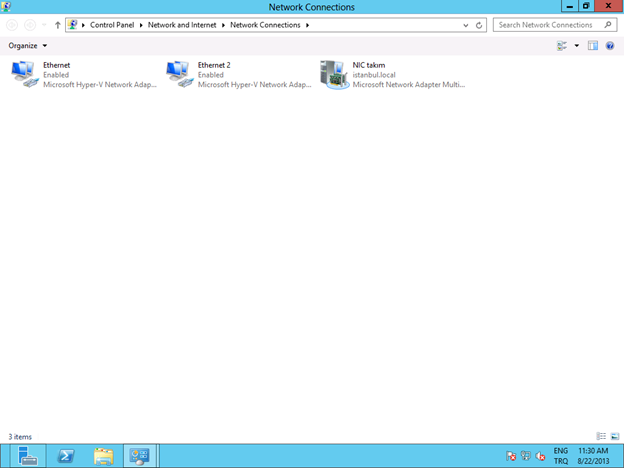Select the Ethernet 2 adapter icon

[178, 74]
